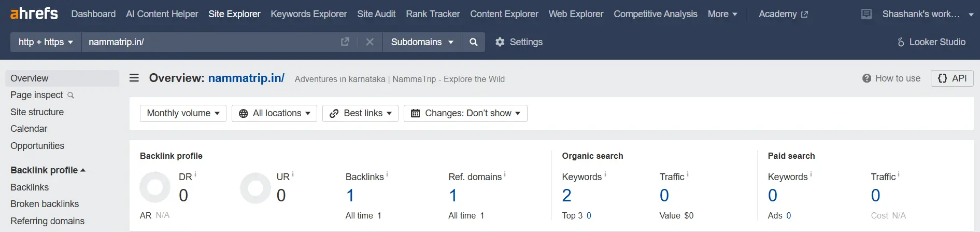Image resolution: width=980 pixels, height=232 pixels.
Task: Open Looker Studio integration
Action: pyautogui.click(x=931, y=42)
